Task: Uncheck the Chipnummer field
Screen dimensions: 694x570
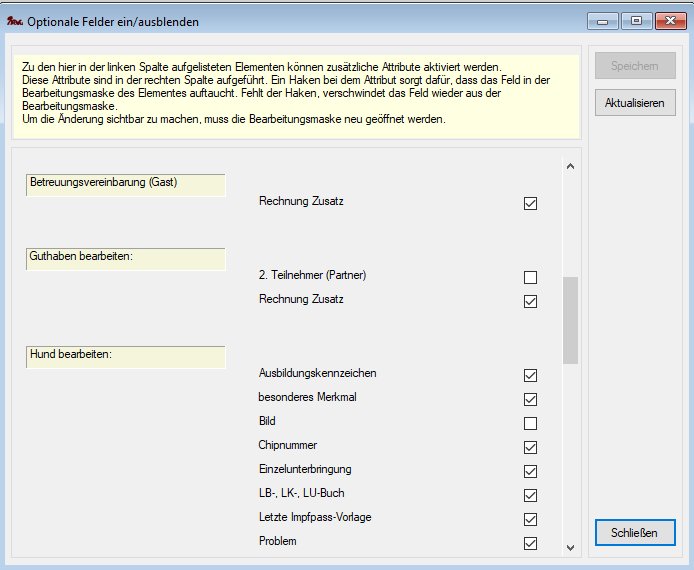Action: [x=530, y=447]
